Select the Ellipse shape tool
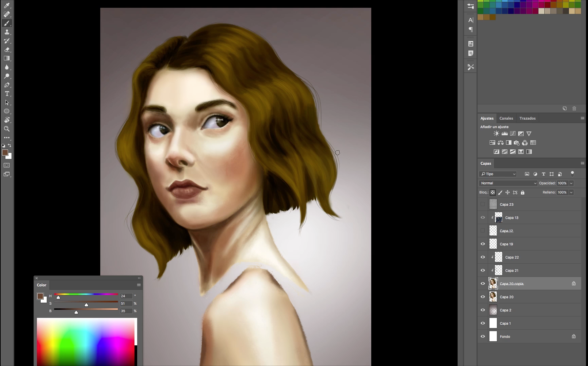 pyautogui.click(x=7, y=111)
